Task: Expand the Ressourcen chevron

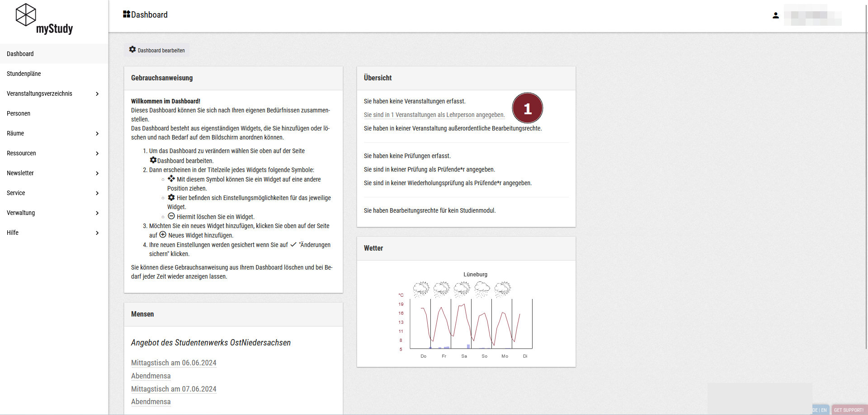Action: tap(97, 154)
